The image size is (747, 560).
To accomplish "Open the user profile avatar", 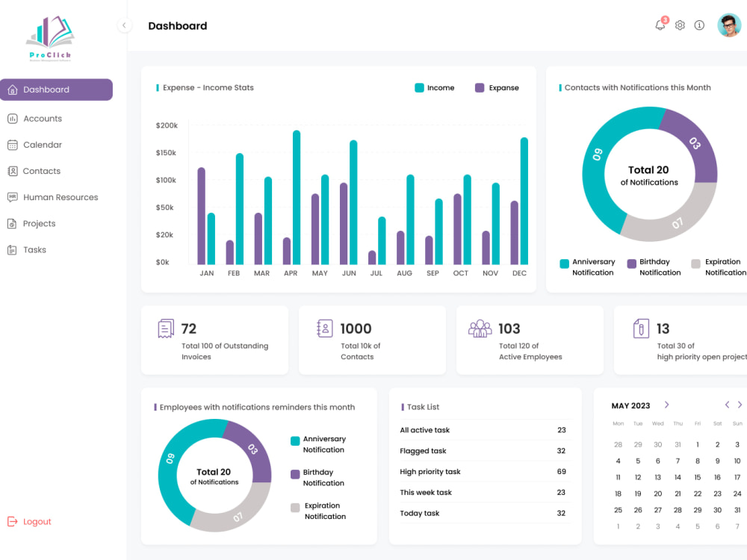I will click(729, 25).
